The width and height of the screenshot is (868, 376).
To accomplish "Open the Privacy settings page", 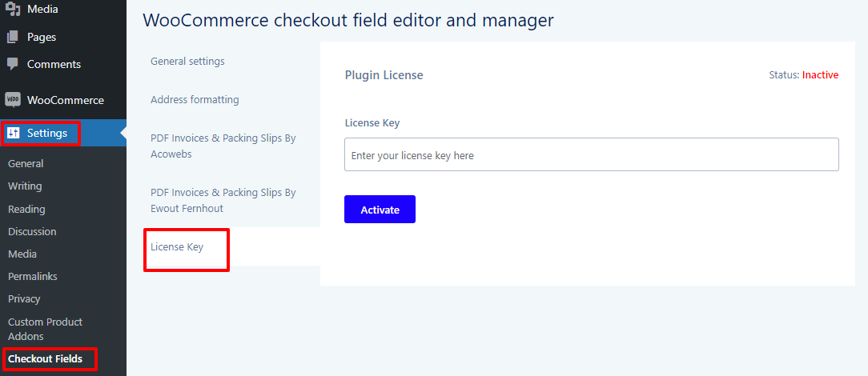I will pyautogui.click(x=24, y=299).
